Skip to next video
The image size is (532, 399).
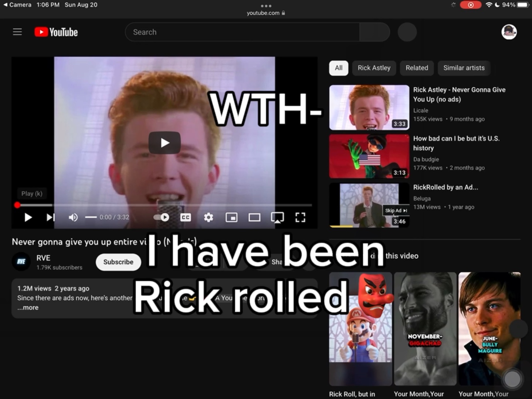[50, 217]
